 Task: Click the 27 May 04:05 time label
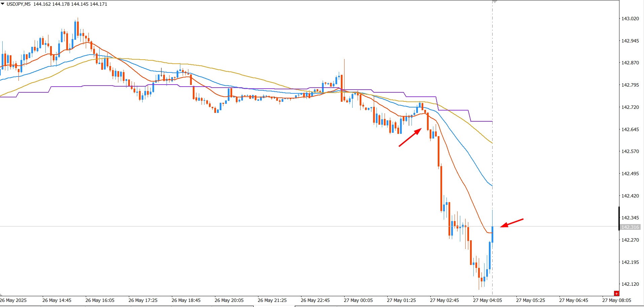coord(487,300)
